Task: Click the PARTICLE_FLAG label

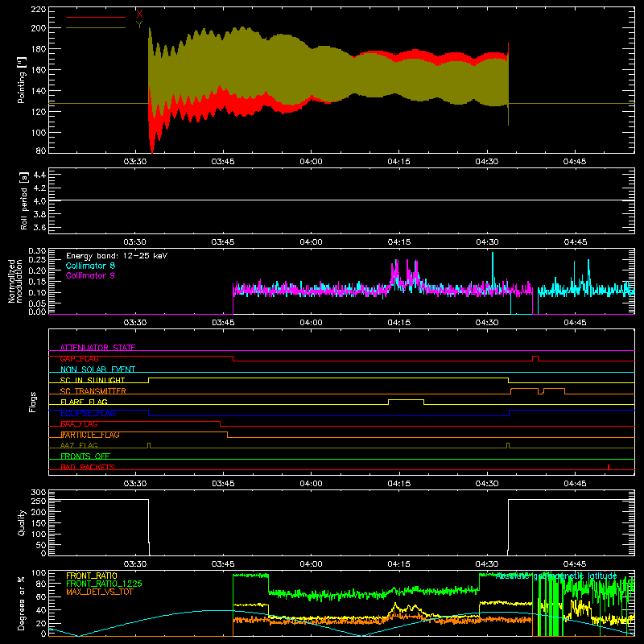Action: point(90,435)
